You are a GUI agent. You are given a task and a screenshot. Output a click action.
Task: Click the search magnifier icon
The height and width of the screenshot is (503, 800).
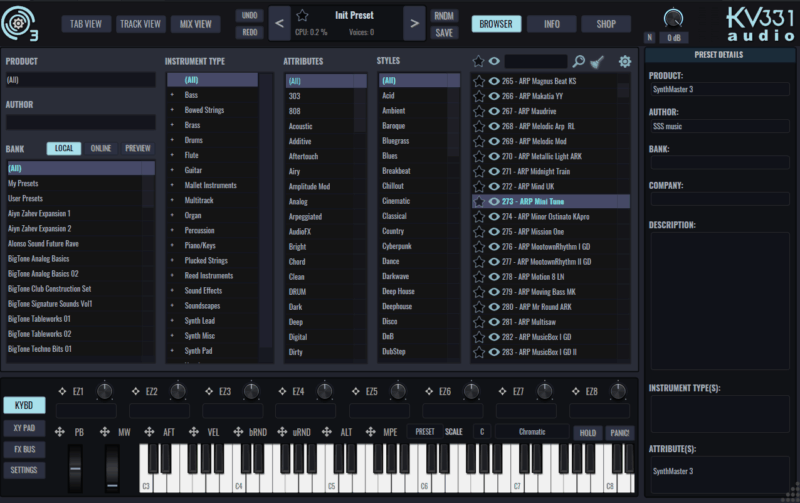(x=579, y=62)
